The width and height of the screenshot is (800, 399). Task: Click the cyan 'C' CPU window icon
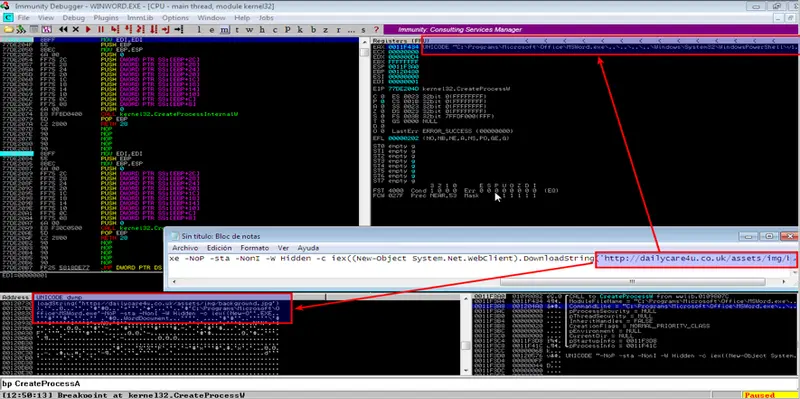pos(8,17)
